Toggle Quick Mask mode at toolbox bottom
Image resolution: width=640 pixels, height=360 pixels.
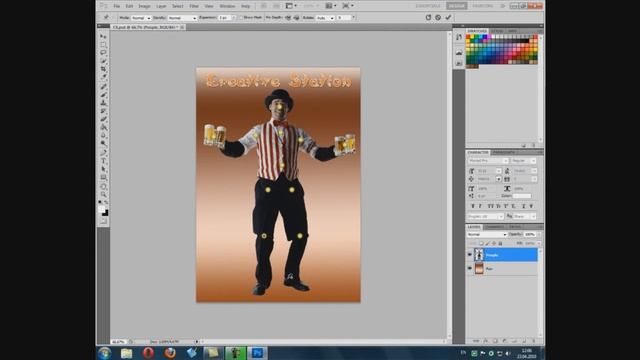[x=103, y=221]
